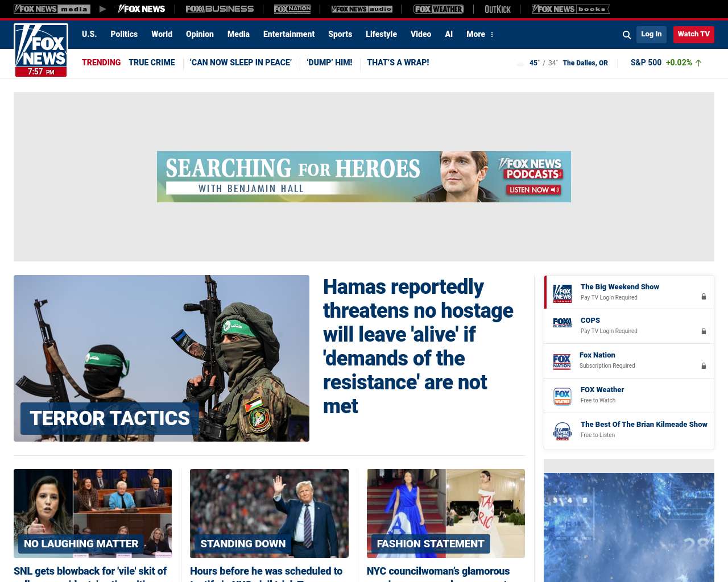Viewport: 728px width, 582px height.
Task: Open the Lifestyle section
Action: 381,34
